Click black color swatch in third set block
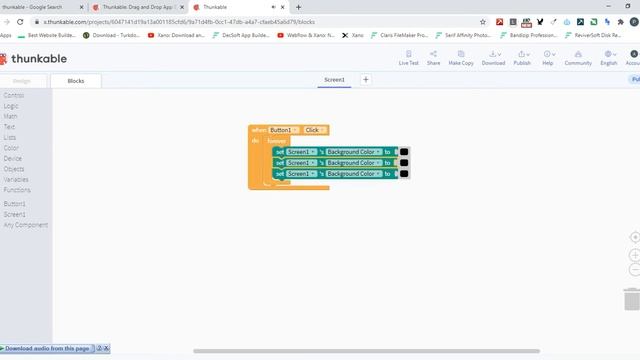Screen dimensions: 640x360 (404, 174)
